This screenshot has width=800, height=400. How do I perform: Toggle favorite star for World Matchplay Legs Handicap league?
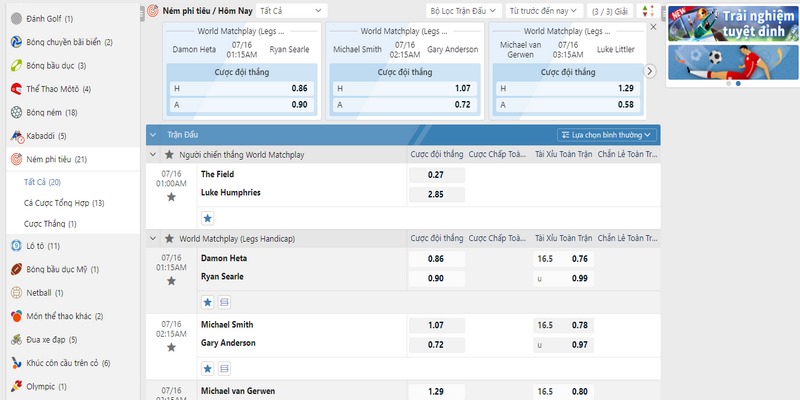(169, 239)
